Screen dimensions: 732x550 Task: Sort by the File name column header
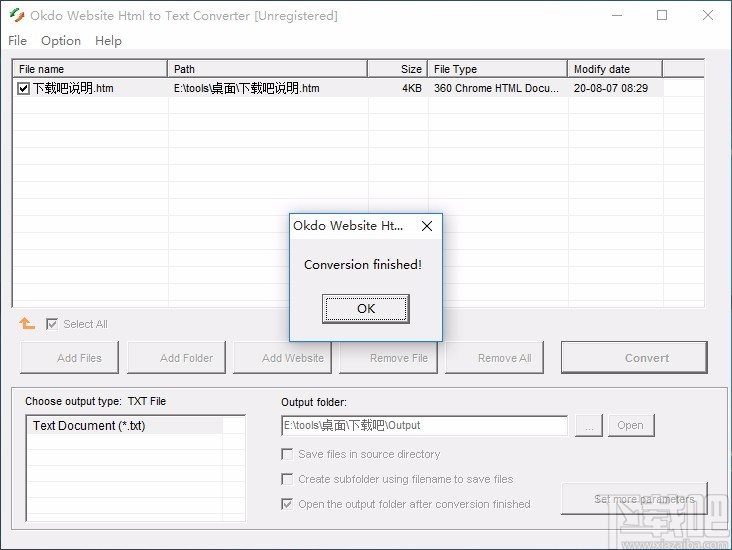[90, 69]
